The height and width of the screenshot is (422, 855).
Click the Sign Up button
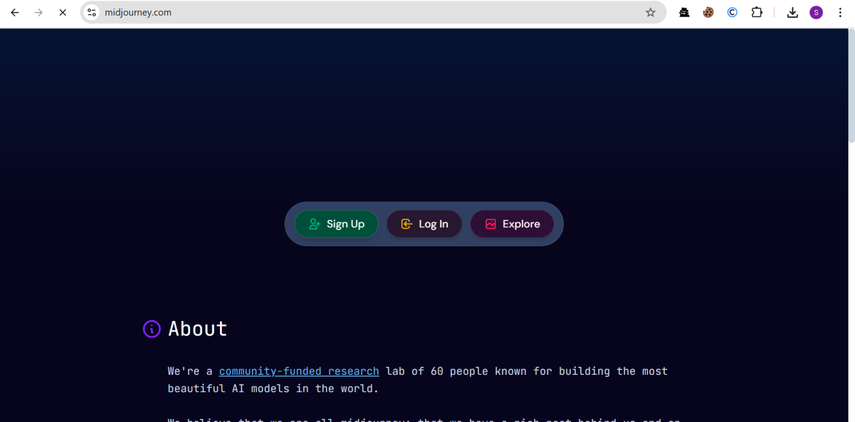(336, 224)
